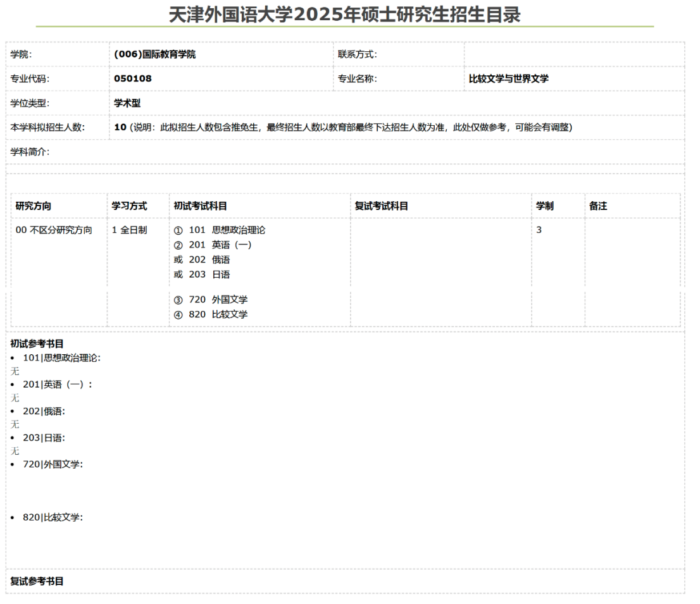700x604 pixels.
Task: Select major code 050108
Action: [132, 78]
